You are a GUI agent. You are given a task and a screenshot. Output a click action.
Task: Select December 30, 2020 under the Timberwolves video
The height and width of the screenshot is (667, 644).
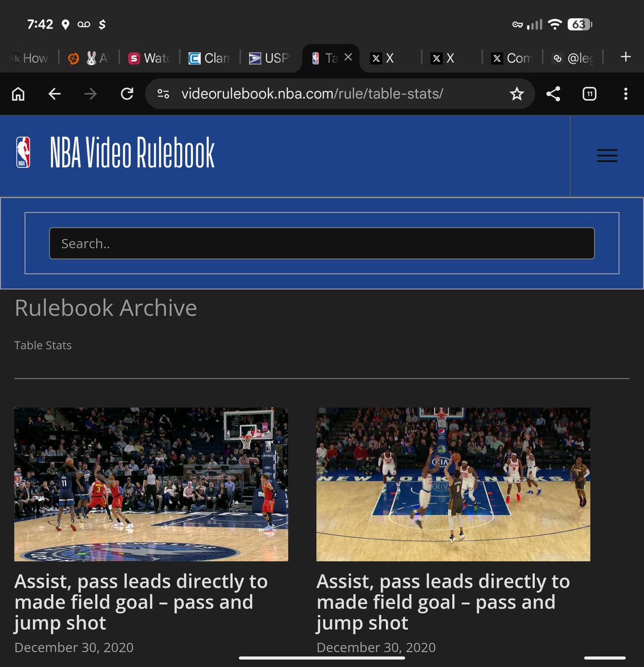click(x=74, y=648)
